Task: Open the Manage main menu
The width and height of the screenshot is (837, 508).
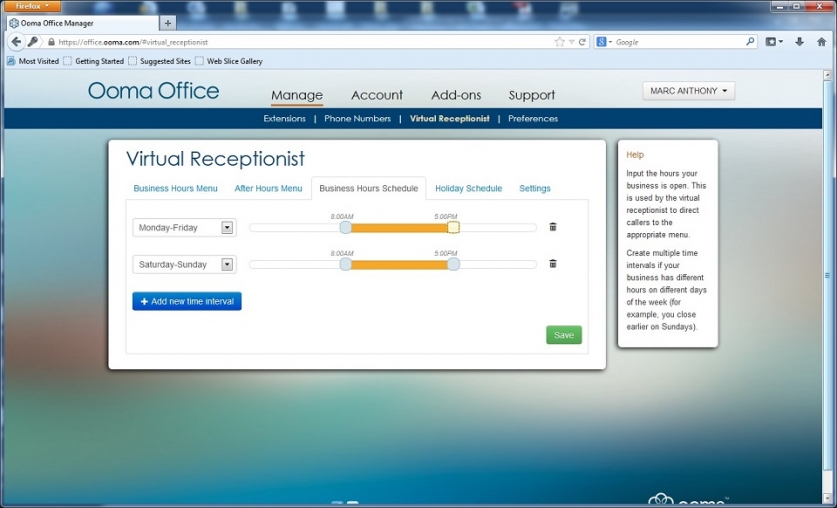Action: tap(297, 95)
